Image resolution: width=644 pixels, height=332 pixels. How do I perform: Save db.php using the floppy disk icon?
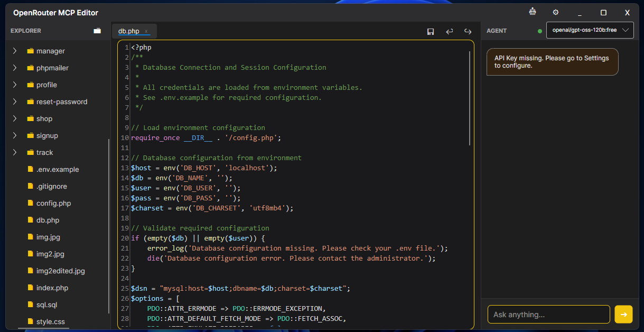coord(430,31)
